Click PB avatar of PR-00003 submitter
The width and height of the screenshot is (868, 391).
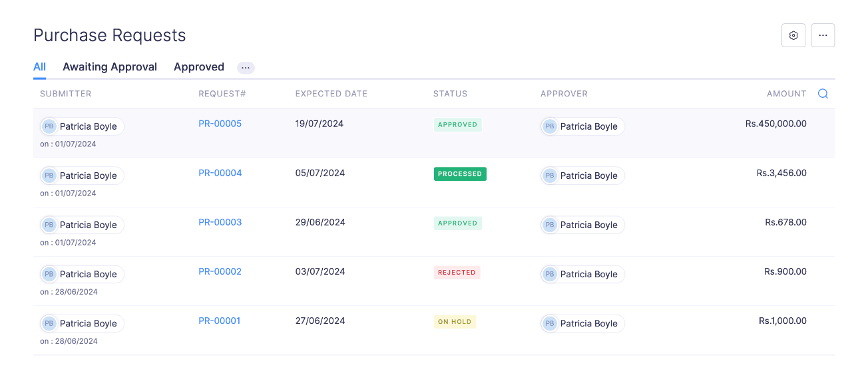49,225
